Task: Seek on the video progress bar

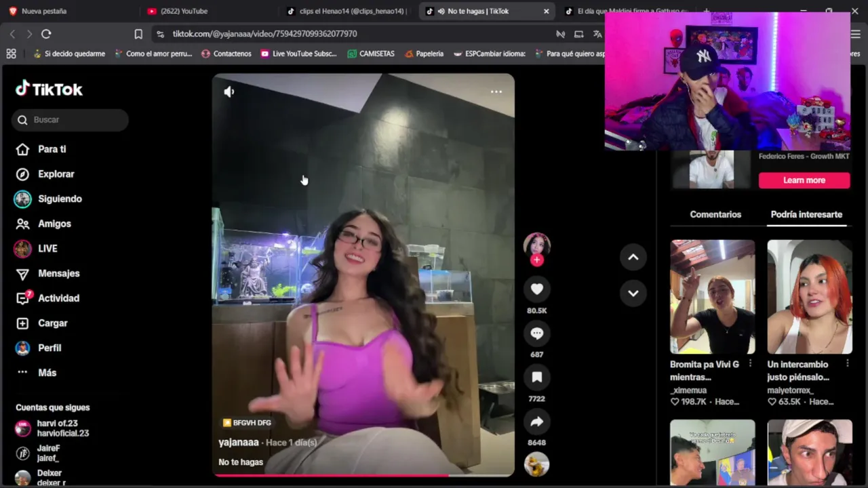Action: (x=363, y=475)
